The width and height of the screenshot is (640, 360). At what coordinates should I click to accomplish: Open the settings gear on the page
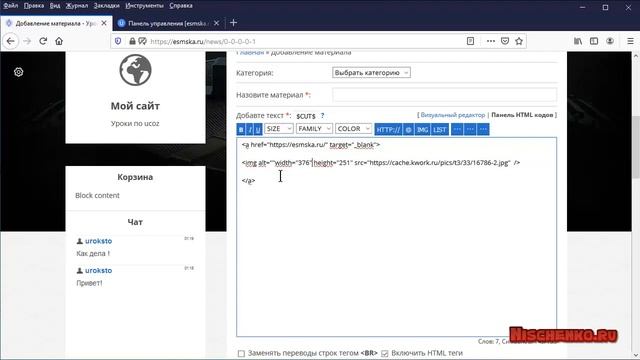click(18, 72)
